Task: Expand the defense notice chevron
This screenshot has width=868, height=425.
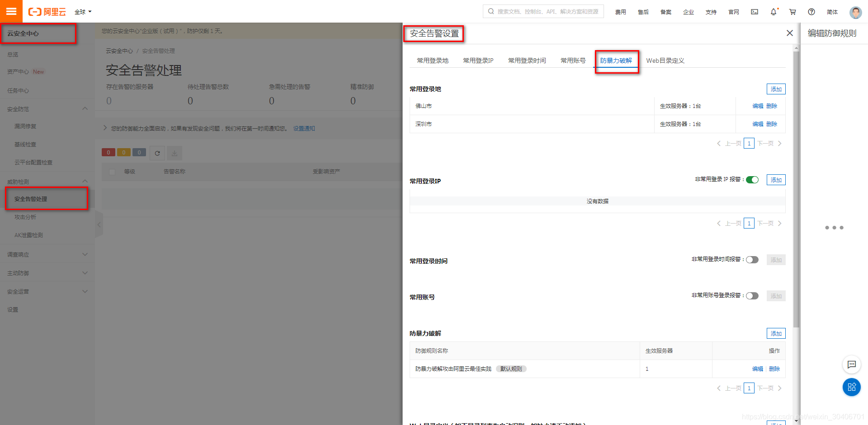Action: [105, 128]
